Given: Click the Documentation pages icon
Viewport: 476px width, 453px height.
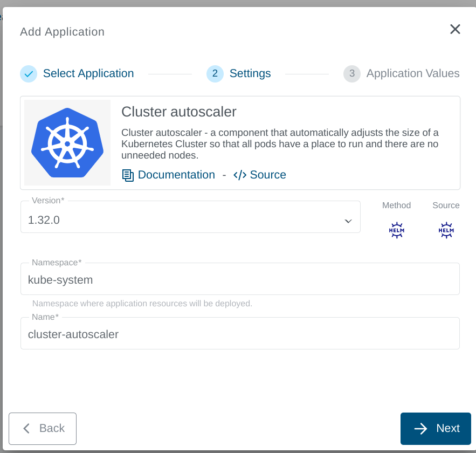Looking at the screenshot, I should [128, 175].
